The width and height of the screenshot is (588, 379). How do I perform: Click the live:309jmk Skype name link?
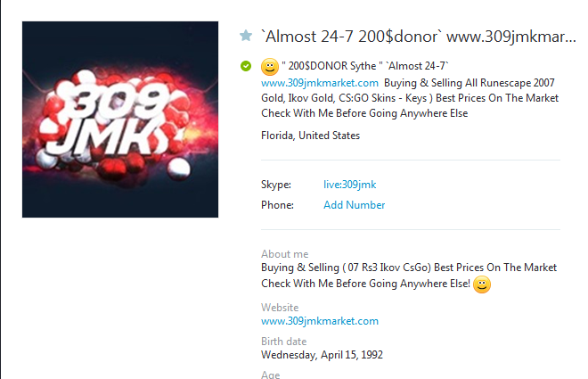click(x=349, y=185)
